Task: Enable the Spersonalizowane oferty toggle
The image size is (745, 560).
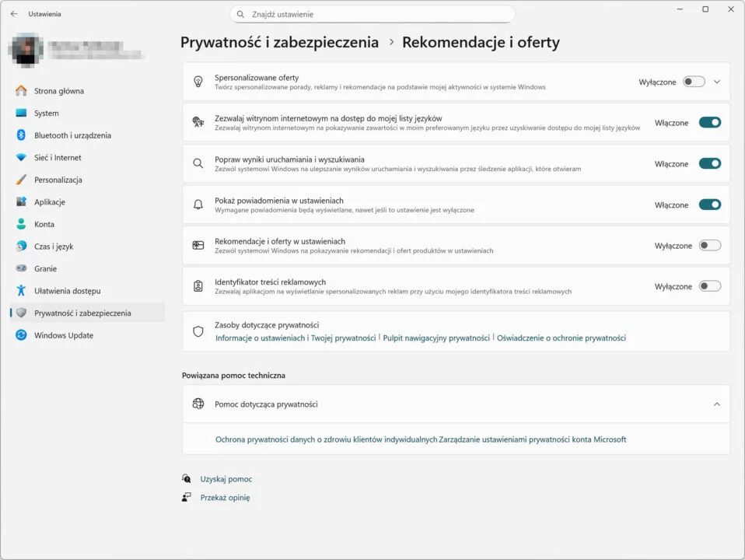Action: pyautogui.click(x=694, y=82)
